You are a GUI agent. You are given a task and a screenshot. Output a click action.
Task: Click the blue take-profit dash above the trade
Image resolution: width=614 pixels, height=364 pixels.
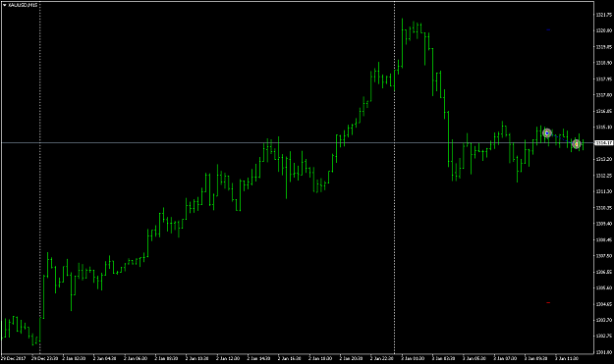click(548, 29)
